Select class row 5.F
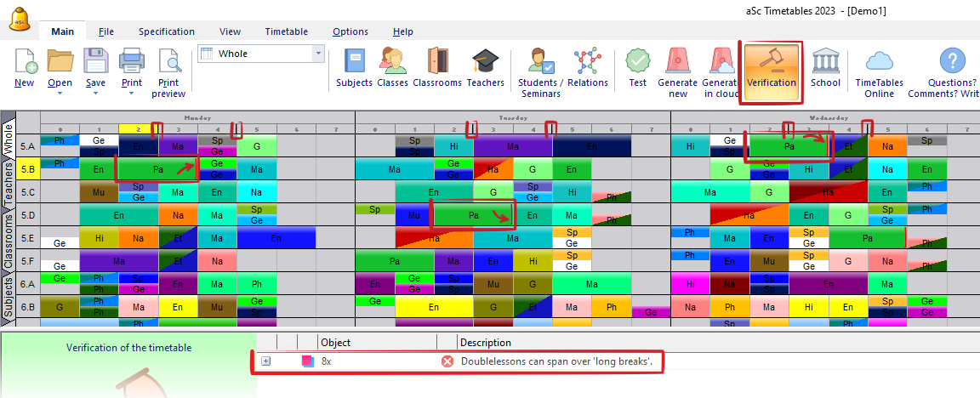 pyautogui.click(x=27, y=260)
